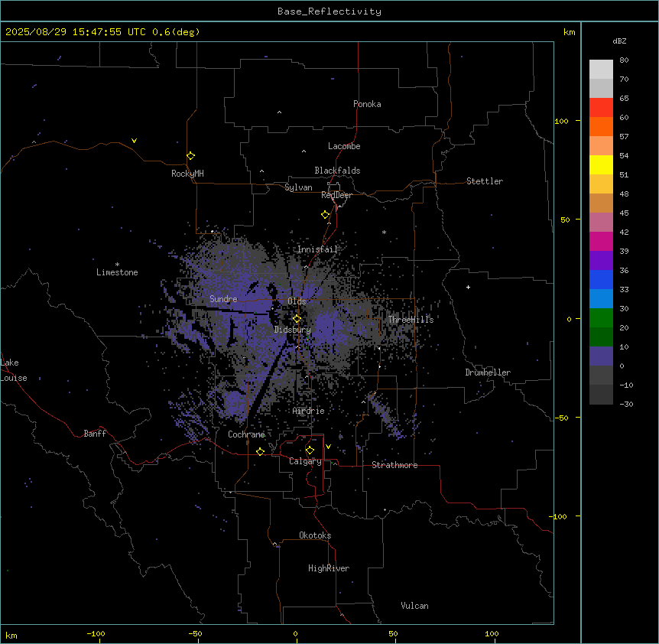Click the yellow diamond marker below Cochrane

coord(260,451)
